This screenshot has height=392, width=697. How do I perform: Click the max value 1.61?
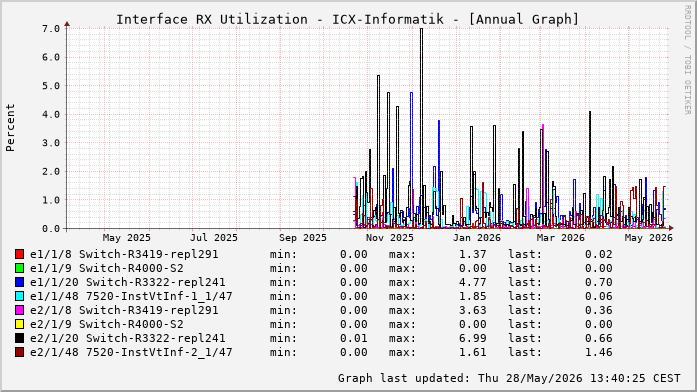(x=473, y=352)
